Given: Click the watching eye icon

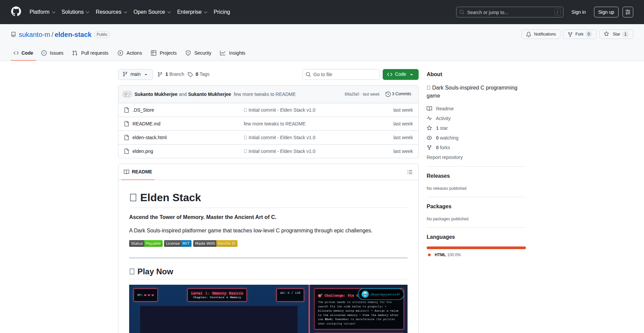Looking at the screenshot, I should click(x=430, y=138).
